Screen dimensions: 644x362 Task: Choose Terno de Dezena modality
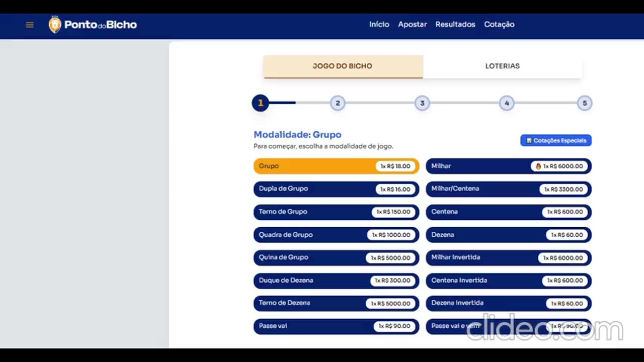(x=336, y=303)
